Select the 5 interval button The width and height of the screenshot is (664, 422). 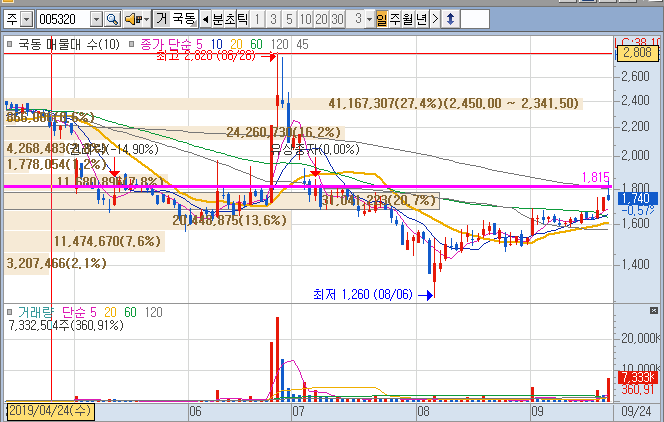(289, 19)
